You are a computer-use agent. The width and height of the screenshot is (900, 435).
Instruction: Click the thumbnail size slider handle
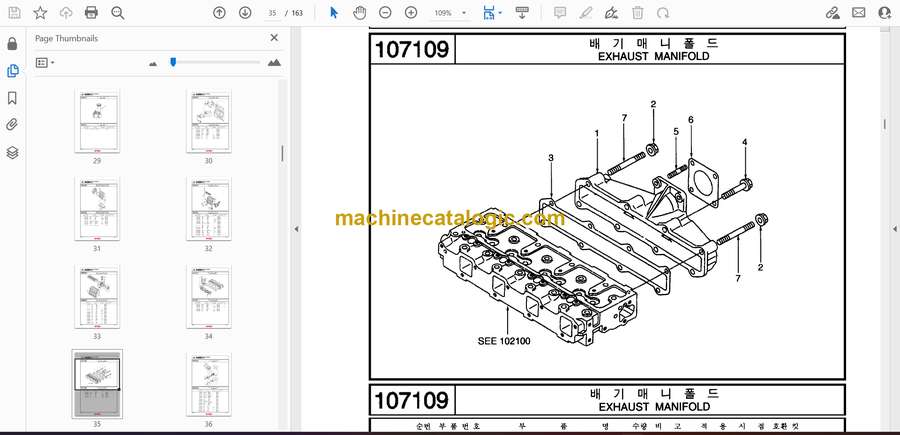coord(173,62)
